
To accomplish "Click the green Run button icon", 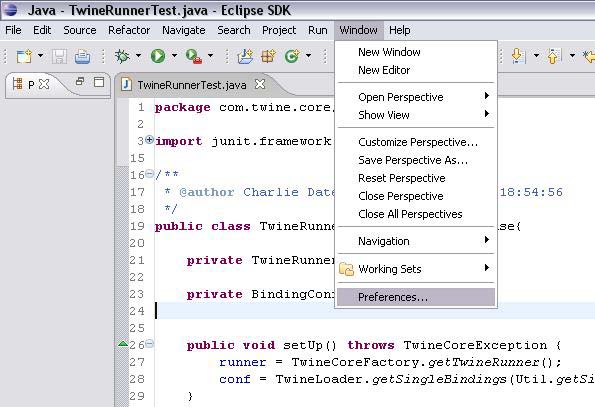I will 158,57.
